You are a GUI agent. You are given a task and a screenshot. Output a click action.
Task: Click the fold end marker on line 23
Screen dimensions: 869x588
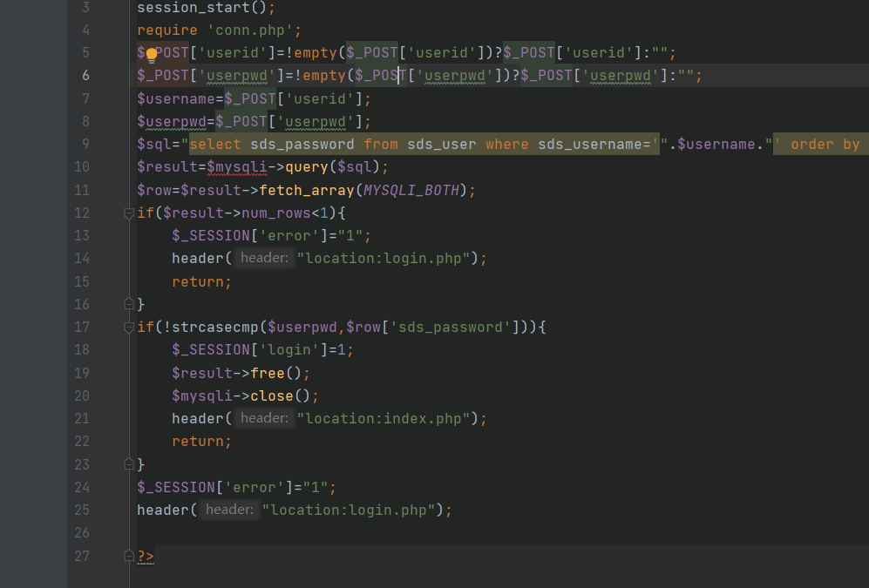point(129,464)
